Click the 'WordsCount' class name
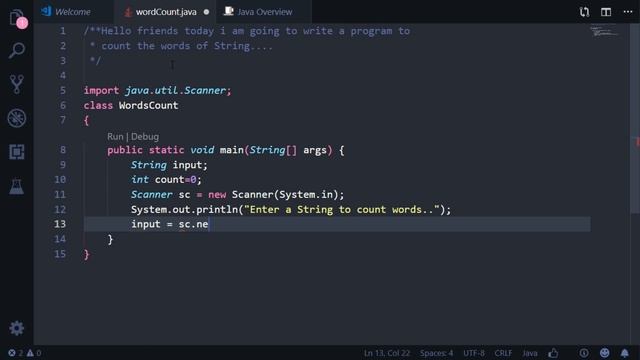This screenshot has height=360, width=640. (148, 105)
